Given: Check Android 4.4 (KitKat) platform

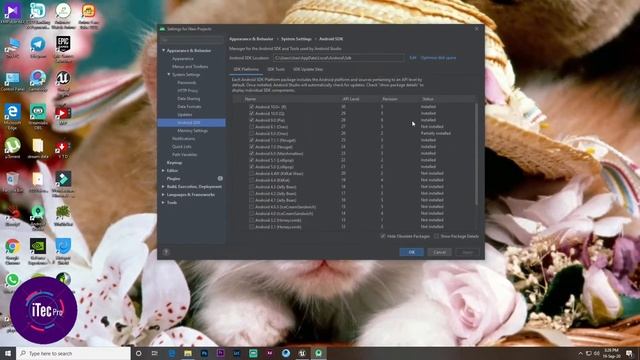Looking at the screenshot, I should pyautogui.click(x=251, y=180).
